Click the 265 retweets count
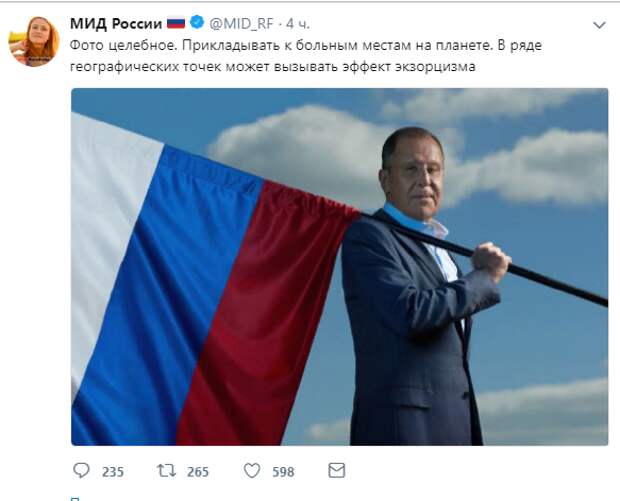The width and height of the screenshot is (620, 501). [x=198, y=472]
